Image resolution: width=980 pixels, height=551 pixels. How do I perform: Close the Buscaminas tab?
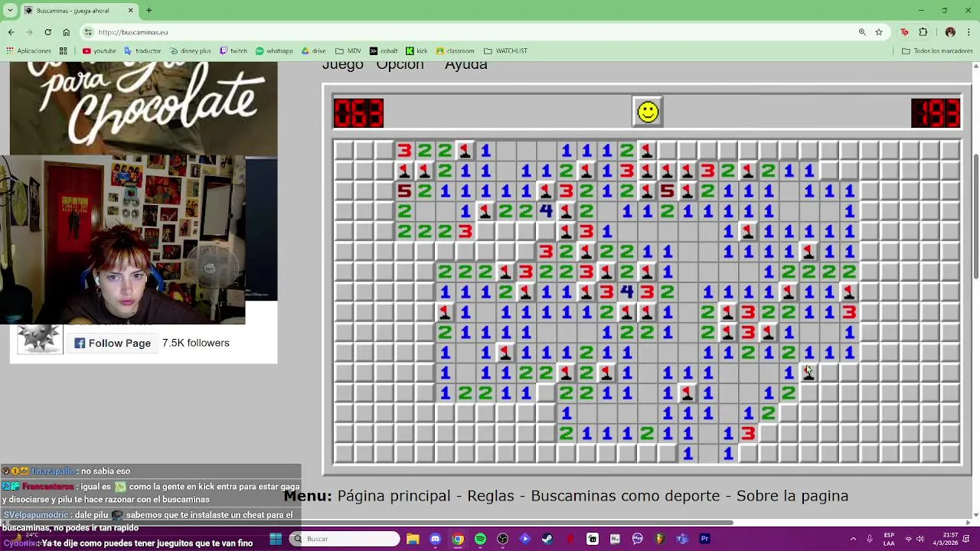tap(130, 11)
